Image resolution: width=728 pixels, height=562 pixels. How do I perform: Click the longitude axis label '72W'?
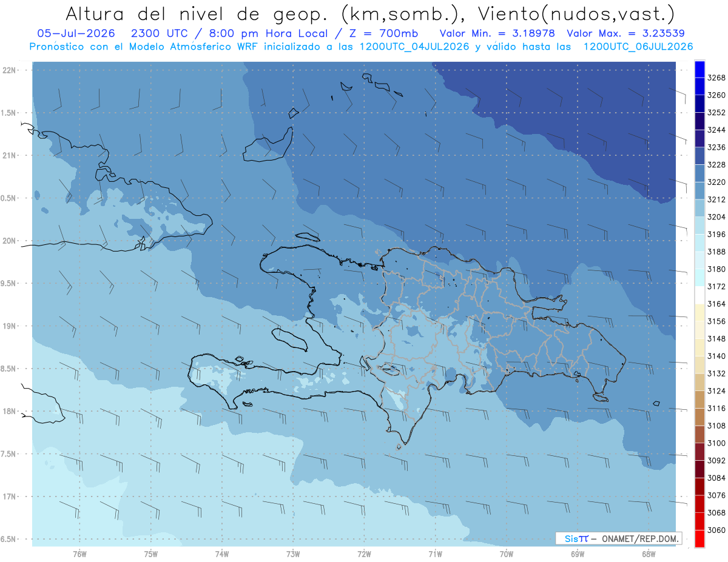pos(364,554)
